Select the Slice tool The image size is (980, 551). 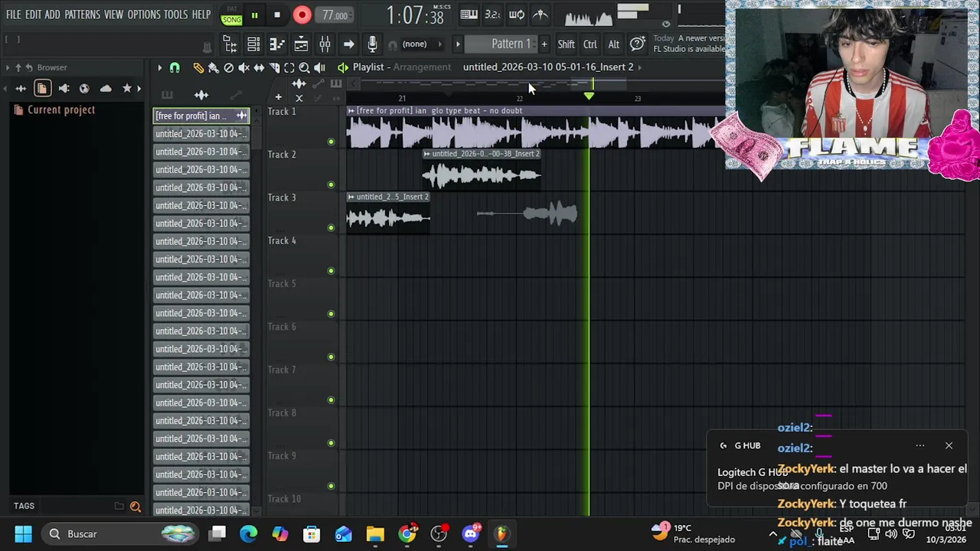coord(274,67)
